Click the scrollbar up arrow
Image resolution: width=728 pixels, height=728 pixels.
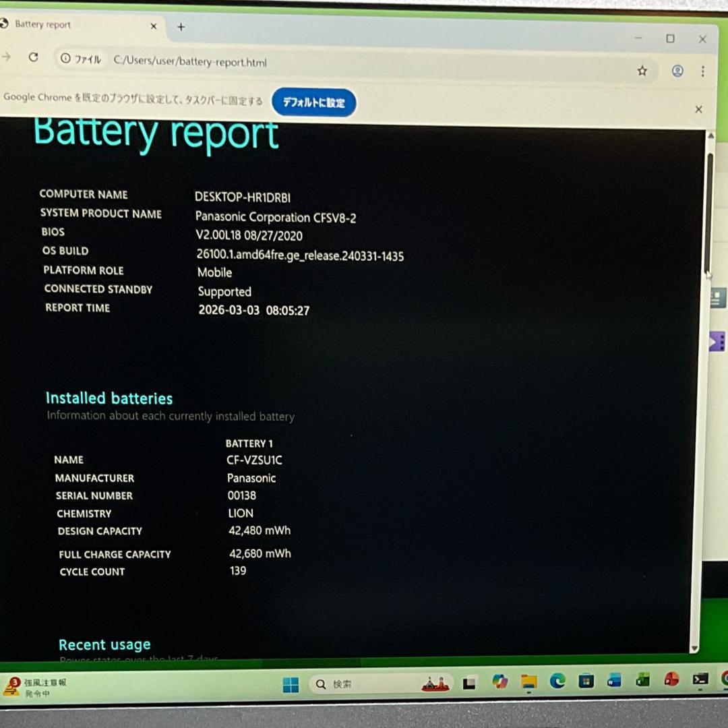click(x=710, y=135)
